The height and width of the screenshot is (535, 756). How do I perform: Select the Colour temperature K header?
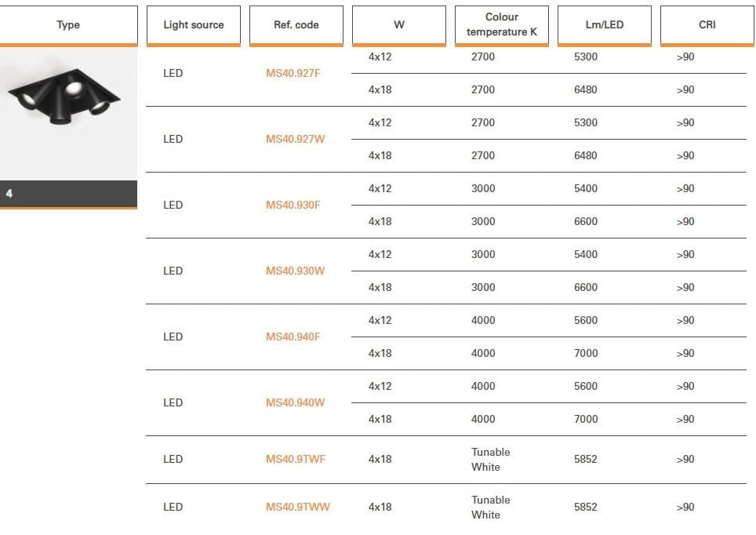(x=502, y=25)
